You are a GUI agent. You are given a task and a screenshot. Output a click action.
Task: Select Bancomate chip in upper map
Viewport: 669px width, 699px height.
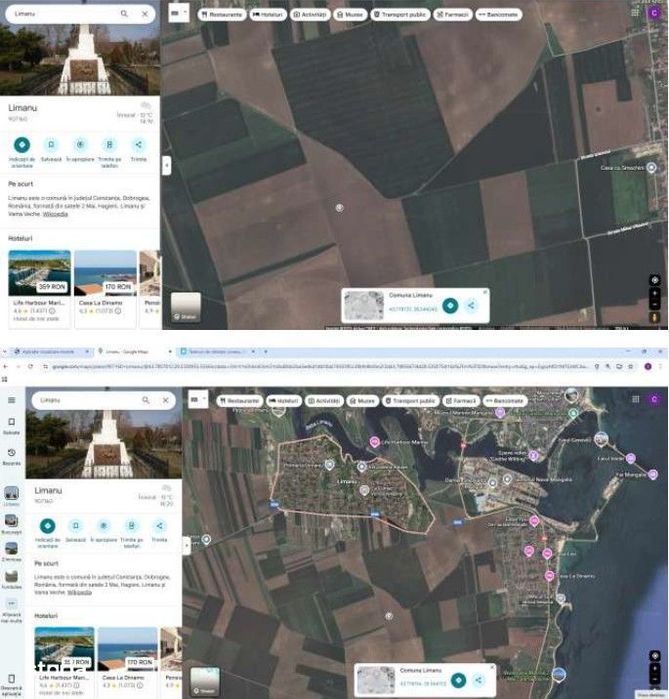pyautogui.click(x=499, y=15)
